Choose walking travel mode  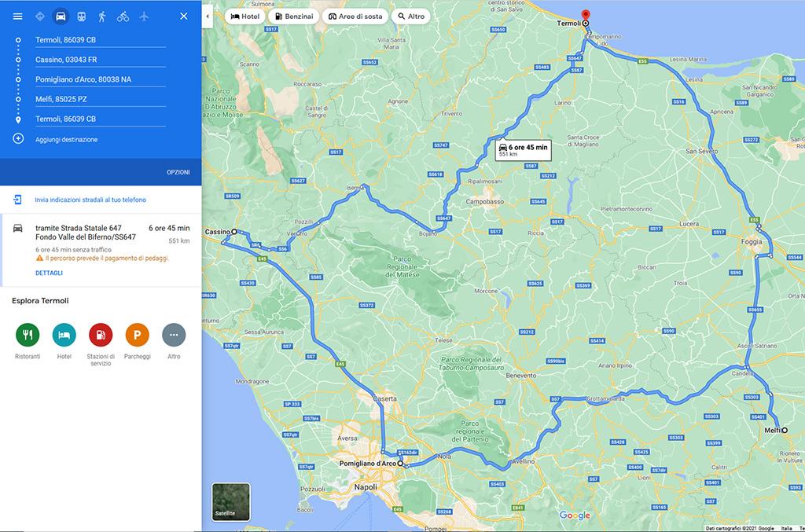(x=102, y=17)
